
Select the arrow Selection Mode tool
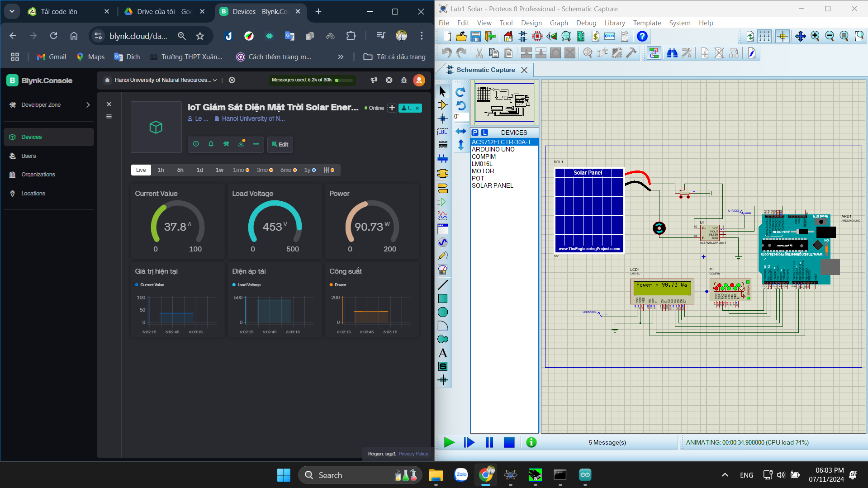[442, 91]
